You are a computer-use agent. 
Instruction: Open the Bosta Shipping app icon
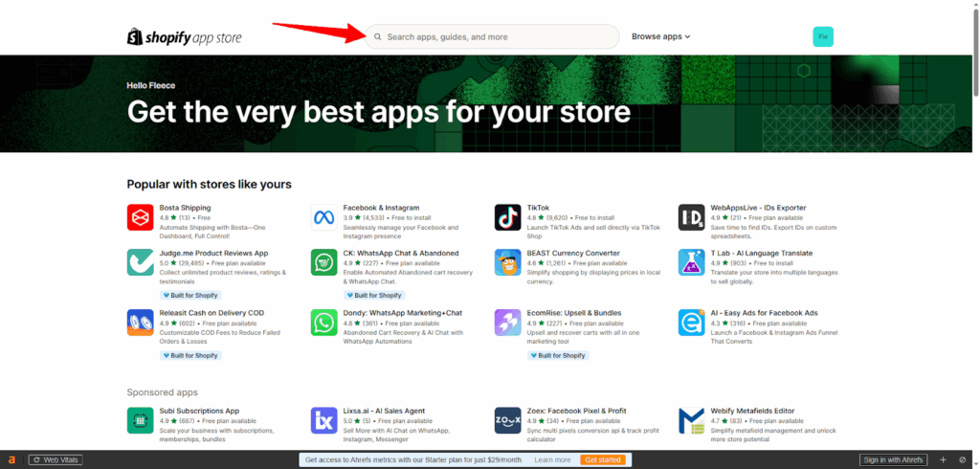pyautogui.click(x=140, y=217)
